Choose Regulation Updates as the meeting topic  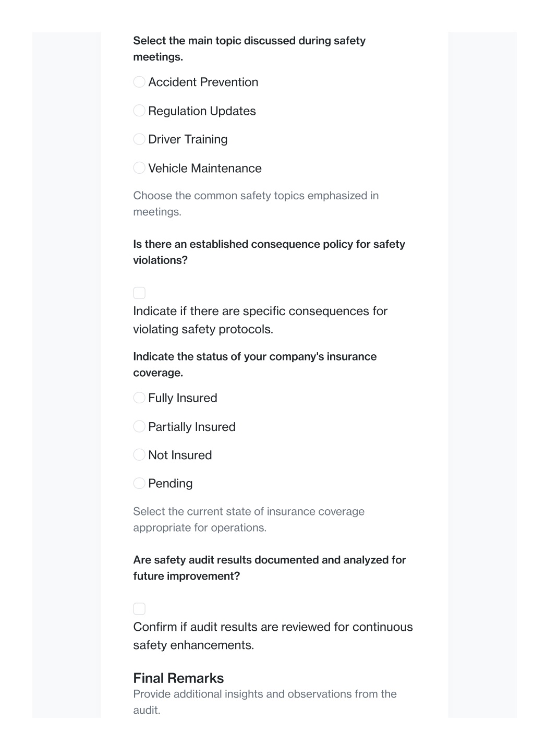pos(139,111)
